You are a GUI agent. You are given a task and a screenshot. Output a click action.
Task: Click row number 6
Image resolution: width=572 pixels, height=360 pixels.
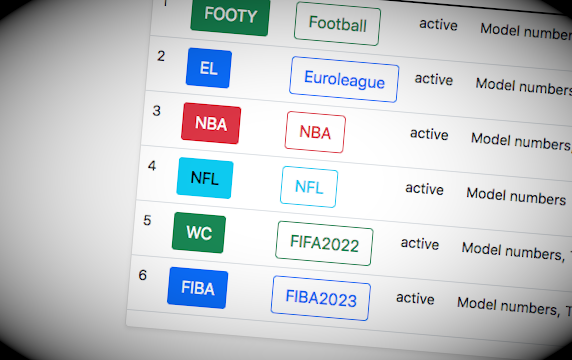click(142, 275)
